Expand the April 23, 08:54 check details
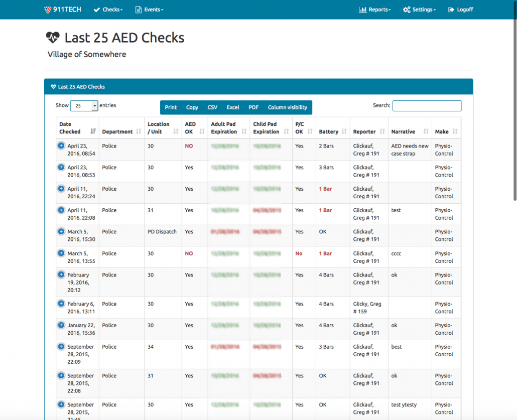The image size is (517, 420). [x=61, y=146]
